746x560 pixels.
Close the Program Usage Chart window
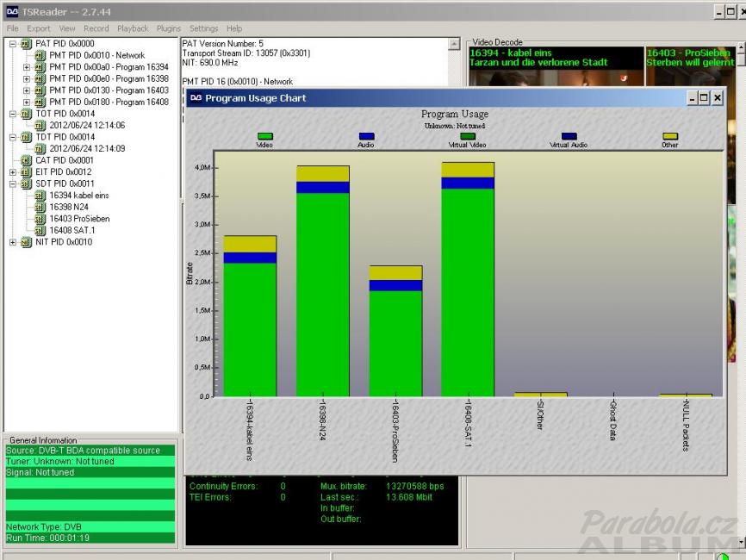(x=718, y=98)
